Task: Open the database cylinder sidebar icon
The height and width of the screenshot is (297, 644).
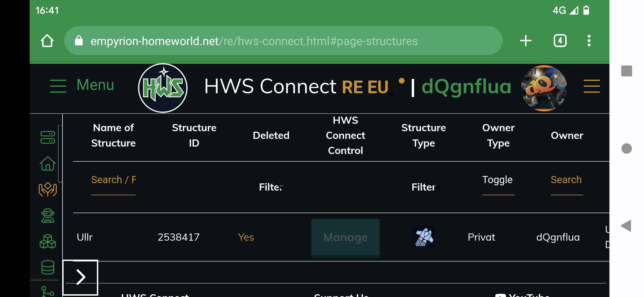Action: click(48, 267)
